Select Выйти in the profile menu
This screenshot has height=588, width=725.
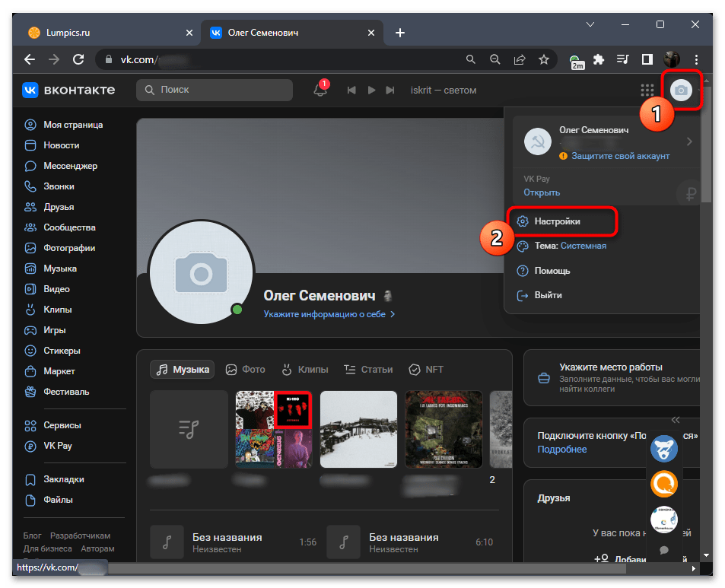click(x=539, y=295)
